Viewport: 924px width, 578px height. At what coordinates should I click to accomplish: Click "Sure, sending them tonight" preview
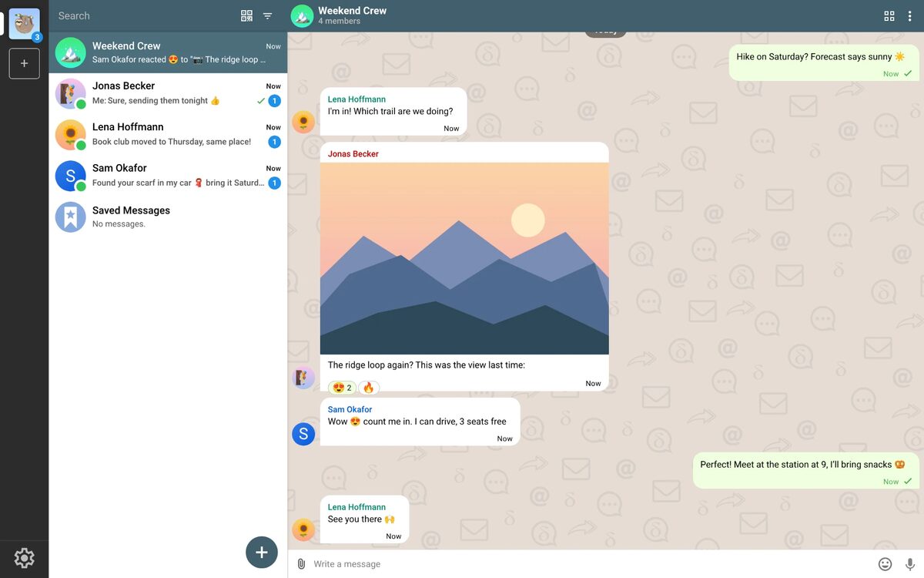(x=156, y=101)
